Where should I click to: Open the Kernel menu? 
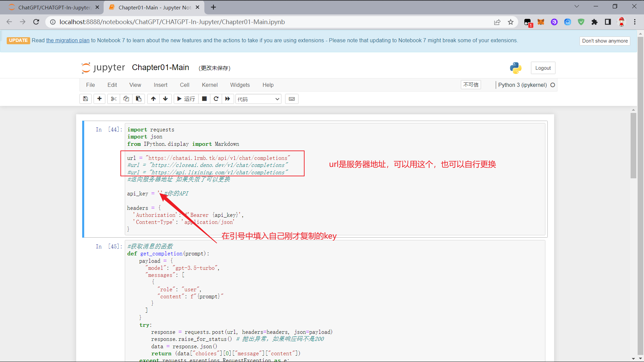tap(210, 85)
